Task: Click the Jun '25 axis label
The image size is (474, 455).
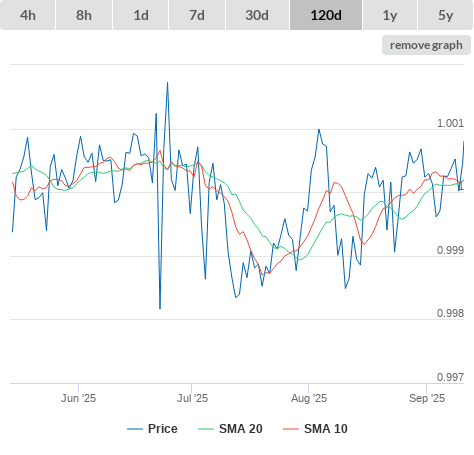Action: [x=78, y=398]
